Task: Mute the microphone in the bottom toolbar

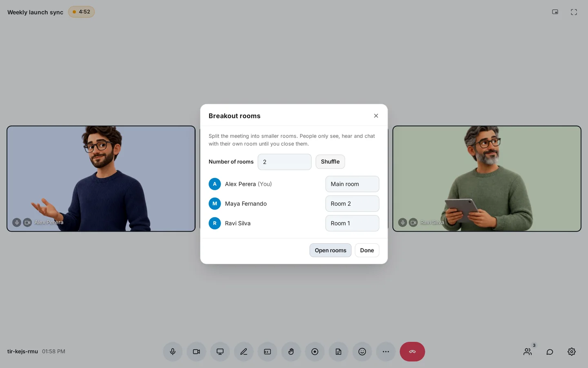Action: (x=173, y=352)
